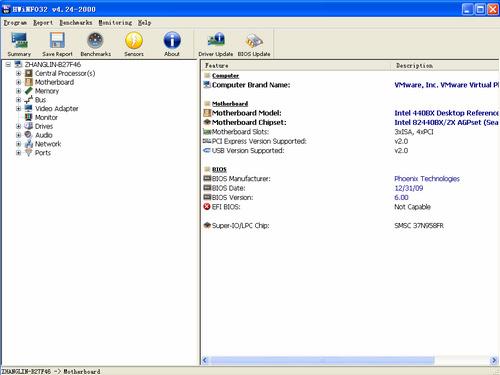Expand the Drives tree node
Screen dimensions: 500x375
coord(19,126)
